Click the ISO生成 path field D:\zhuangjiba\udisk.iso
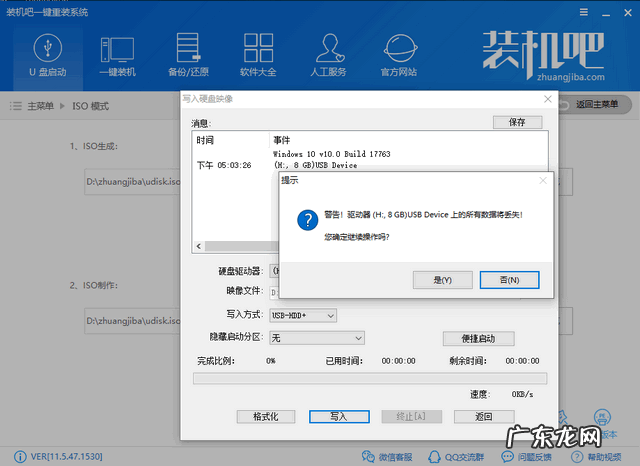 [133, 182]
